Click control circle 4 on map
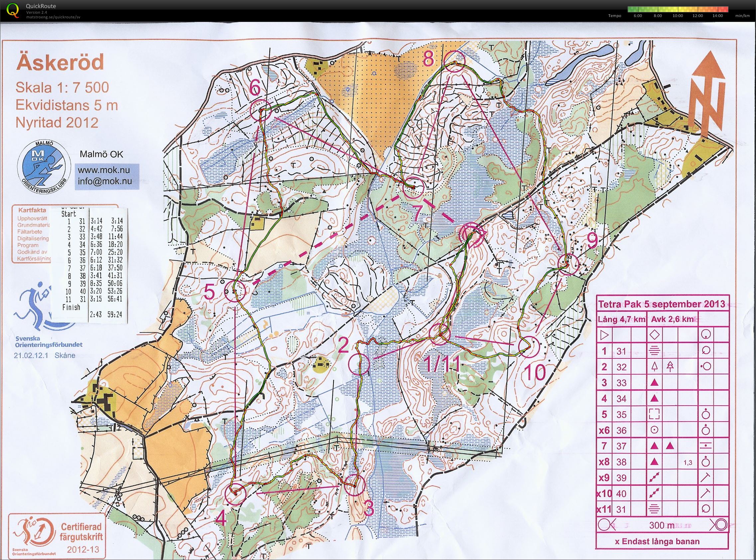Image resolution: width=756 pixels, height=560 pixels. [x=235, y=494]
